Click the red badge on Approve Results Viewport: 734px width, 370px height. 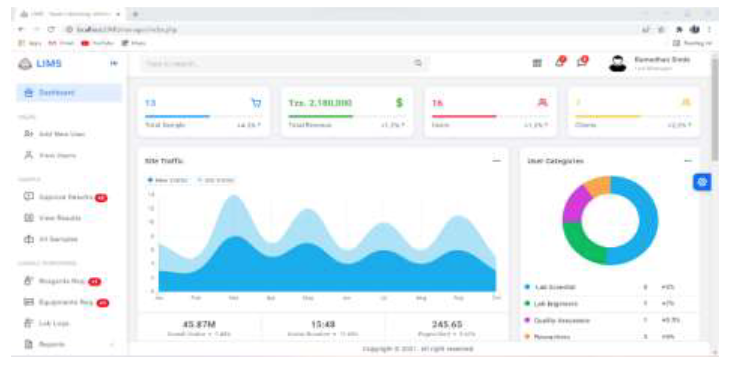pos(101,198)
